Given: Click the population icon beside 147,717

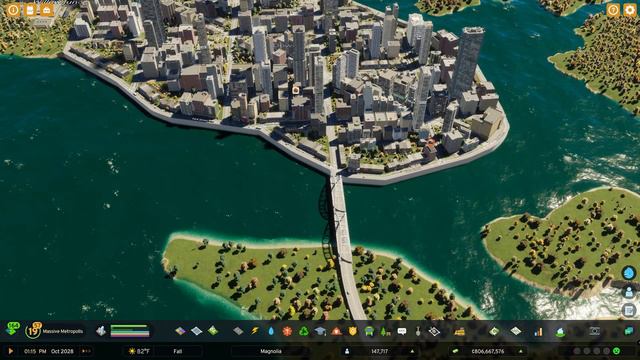Looking at the screenshot, I should tap(347, 351).
